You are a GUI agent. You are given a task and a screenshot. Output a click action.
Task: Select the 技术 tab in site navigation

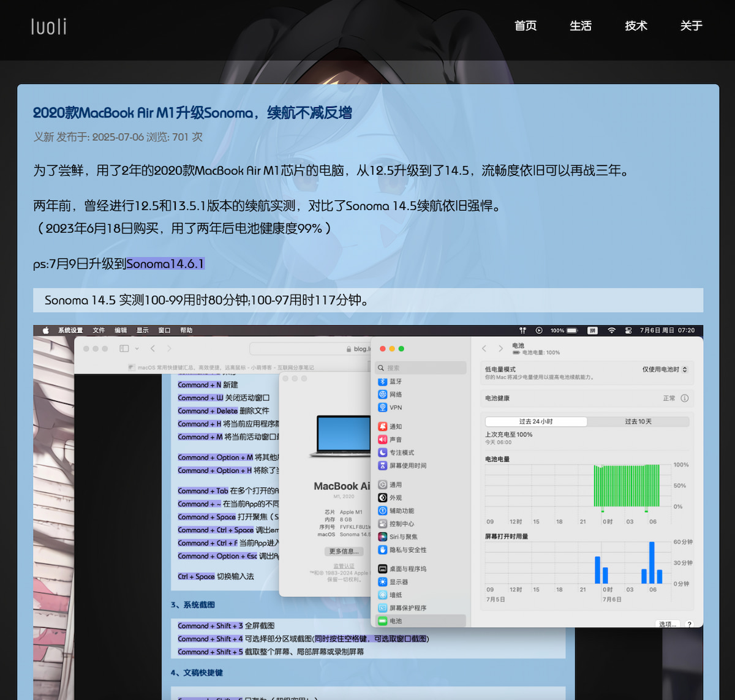pos(636,26)
